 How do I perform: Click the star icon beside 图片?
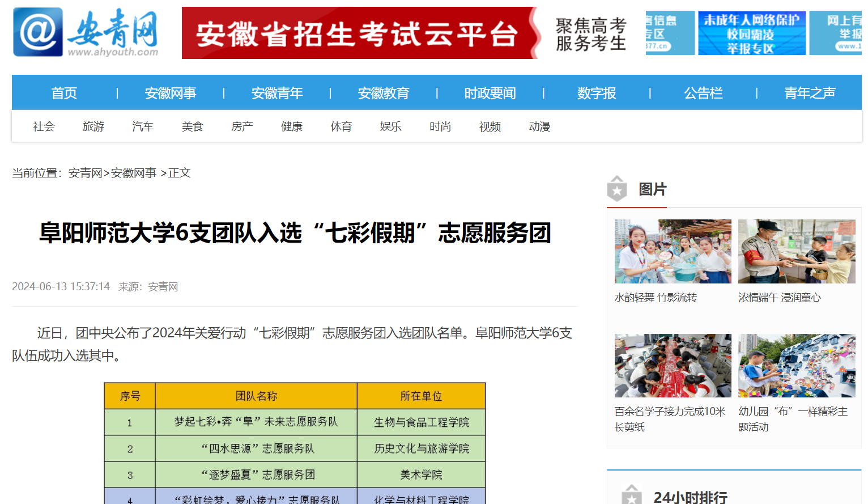(x=617, y=189)
